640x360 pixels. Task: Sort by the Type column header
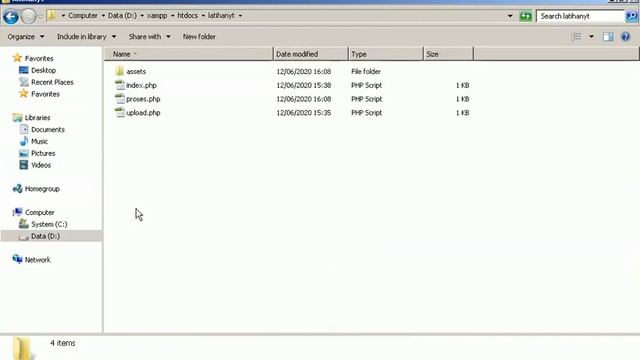(x=386, y=54)
